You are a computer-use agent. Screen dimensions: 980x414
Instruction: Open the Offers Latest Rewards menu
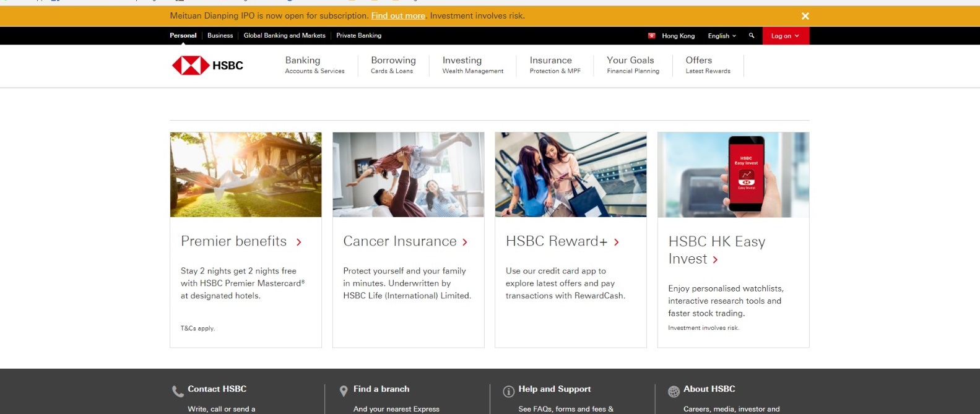(708, 65)
